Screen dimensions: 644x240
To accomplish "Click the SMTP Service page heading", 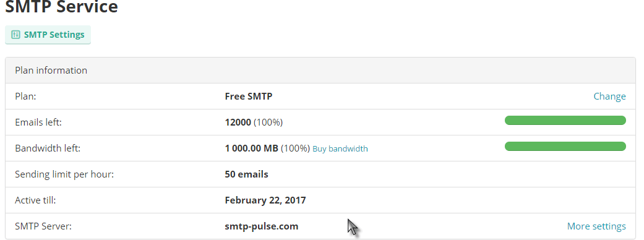I will [61, 7].
